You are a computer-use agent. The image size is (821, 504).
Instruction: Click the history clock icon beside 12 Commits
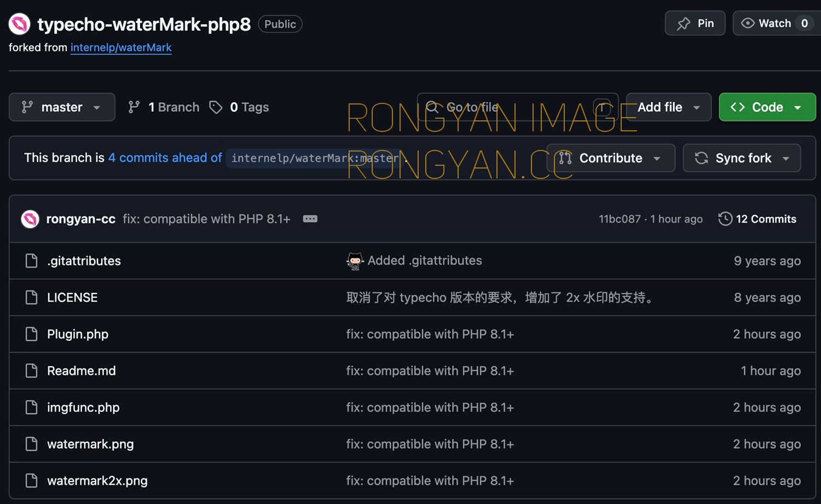[725, 219]
